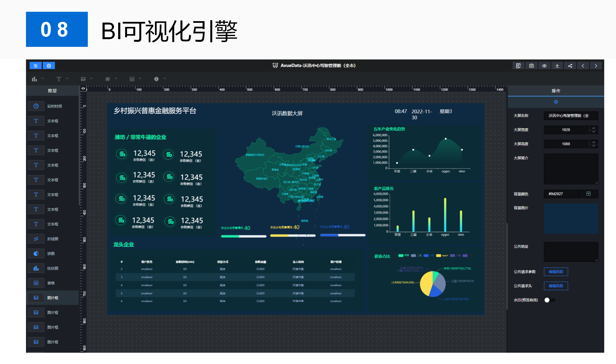
Task: Select the 操作 panel tab
Action: click(556, 91)
